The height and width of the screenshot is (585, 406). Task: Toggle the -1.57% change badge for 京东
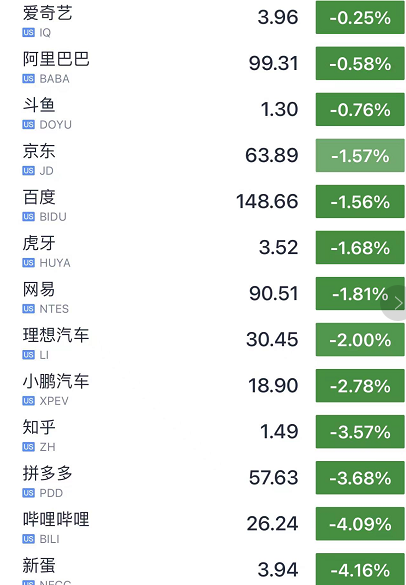[x=360, y=156]
